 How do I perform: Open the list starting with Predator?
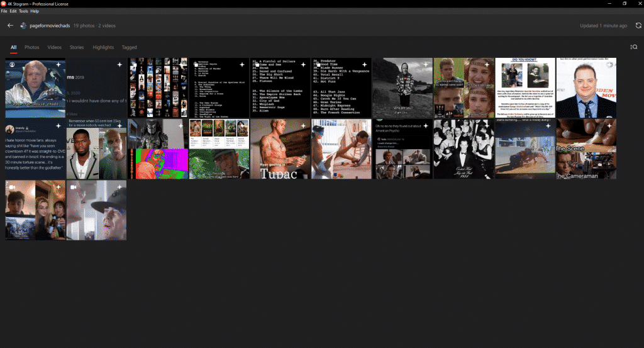tap(341, 88)
